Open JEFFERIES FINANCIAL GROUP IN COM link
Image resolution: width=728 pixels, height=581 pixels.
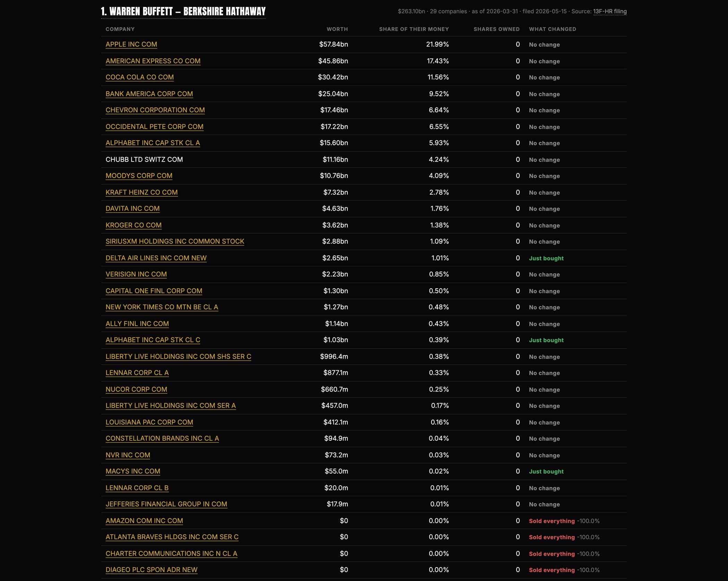[166, 504]
